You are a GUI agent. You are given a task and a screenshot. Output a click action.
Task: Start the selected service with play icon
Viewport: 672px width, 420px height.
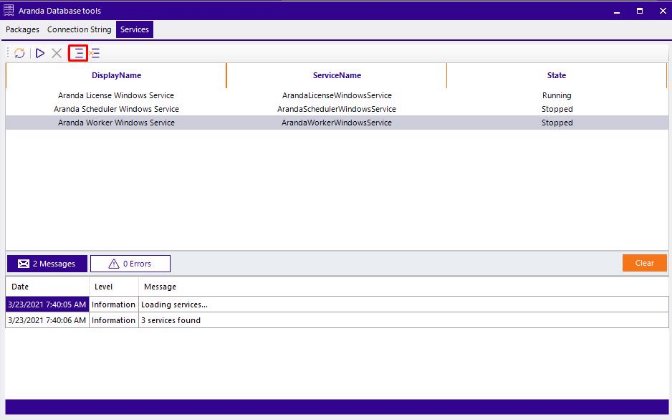[x=40, y=53]
